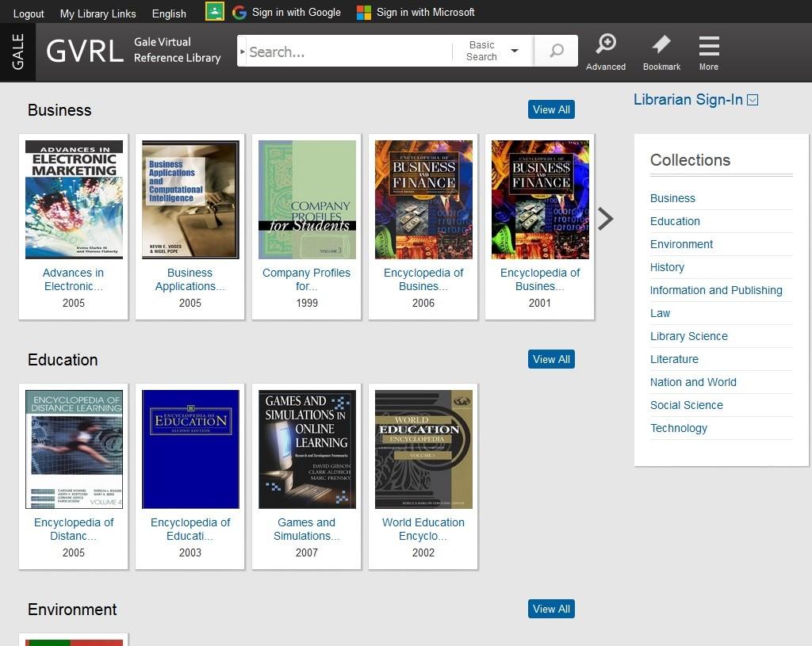Click the Logout link
The width and height of the screenshot is (812, 646).
[29, 13]
